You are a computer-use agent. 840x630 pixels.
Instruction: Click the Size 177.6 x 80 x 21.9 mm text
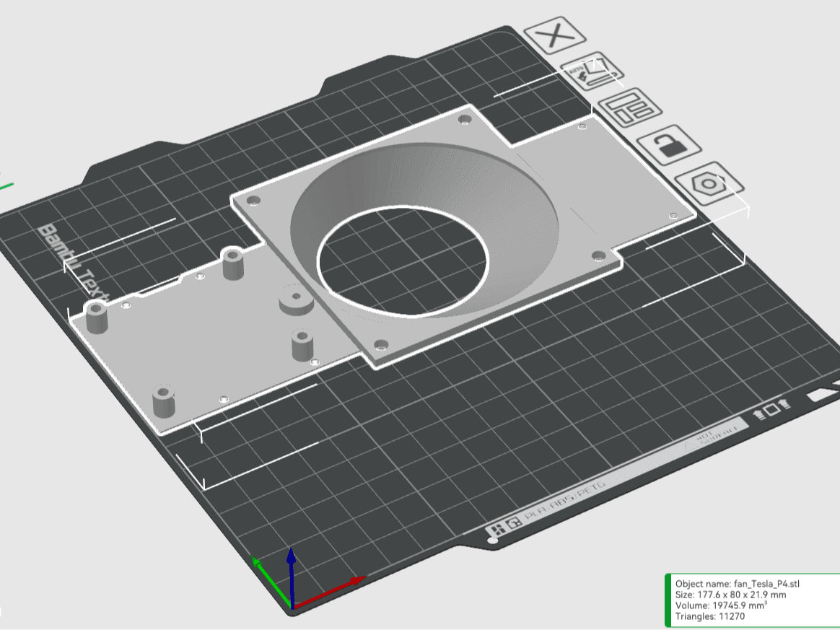tap(731, 595)
